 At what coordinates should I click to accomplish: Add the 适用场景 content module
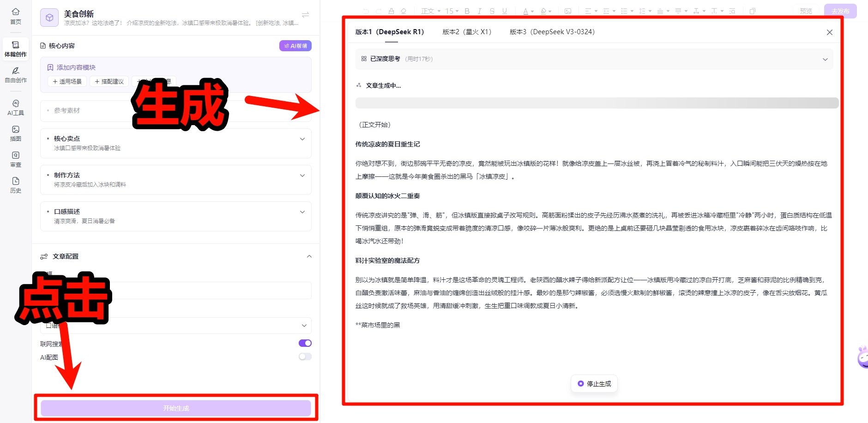[x=67, y=82]
